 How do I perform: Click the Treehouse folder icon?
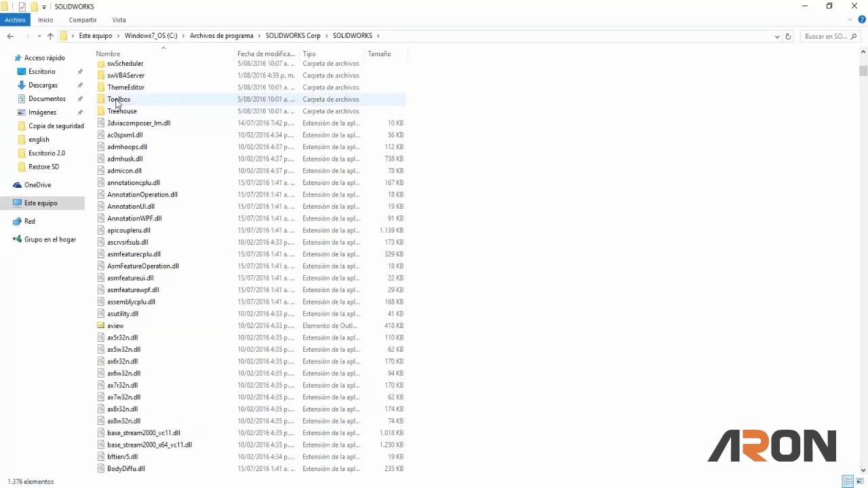tap(101, 111)
